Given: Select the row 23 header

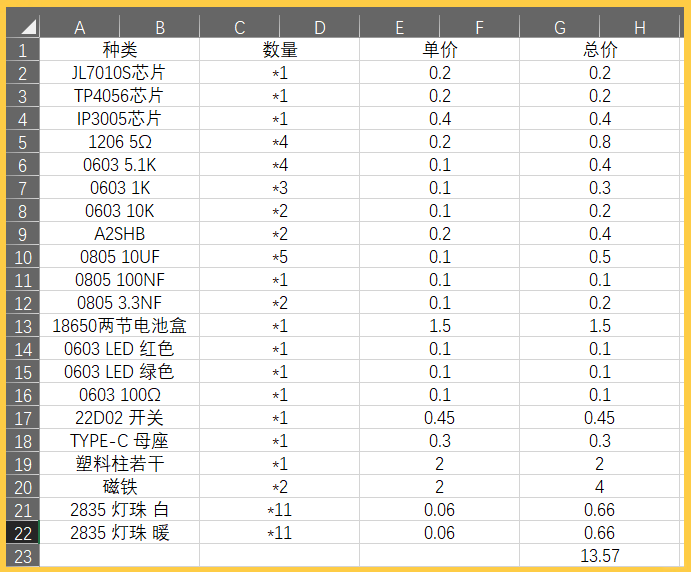Looking at the screenshot, I should pyautogui.click(x=23, y=556).
